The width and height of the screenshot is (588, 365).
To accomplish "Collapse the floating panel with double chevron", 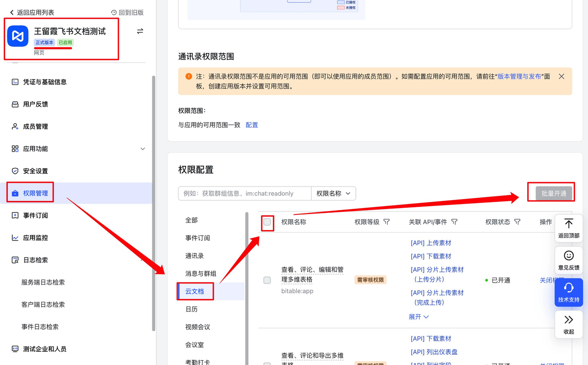I will (568, 320).
